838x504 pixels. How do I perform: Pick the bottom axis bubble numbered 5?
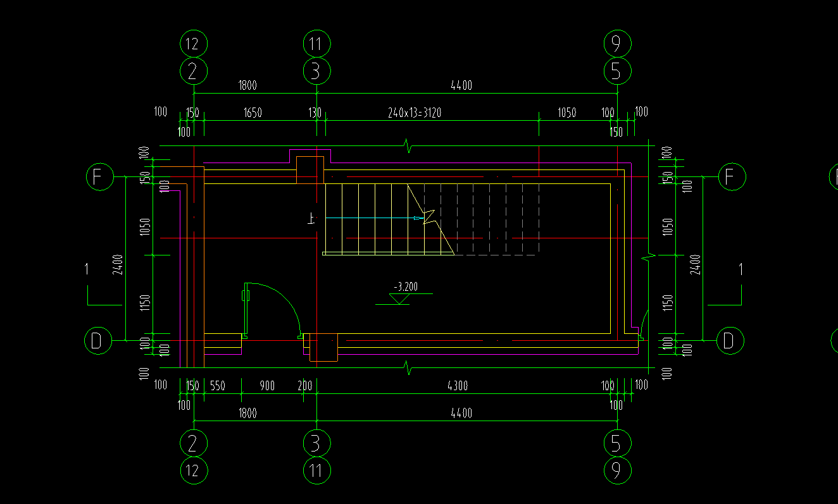click(616, 443)
